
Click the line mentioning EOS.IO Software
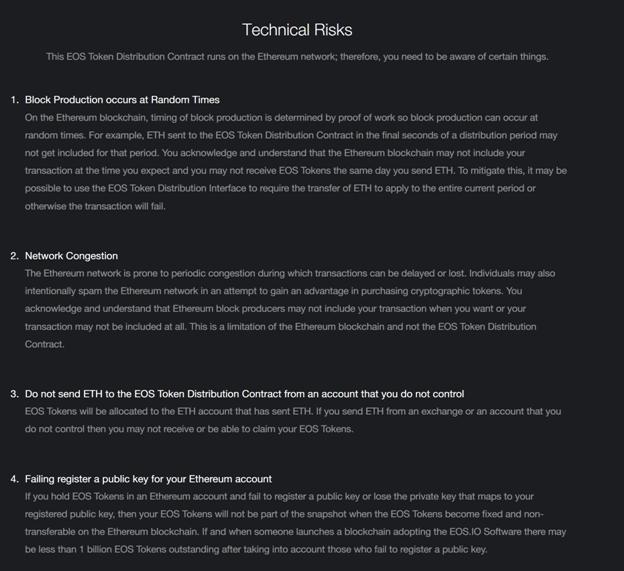295,532
